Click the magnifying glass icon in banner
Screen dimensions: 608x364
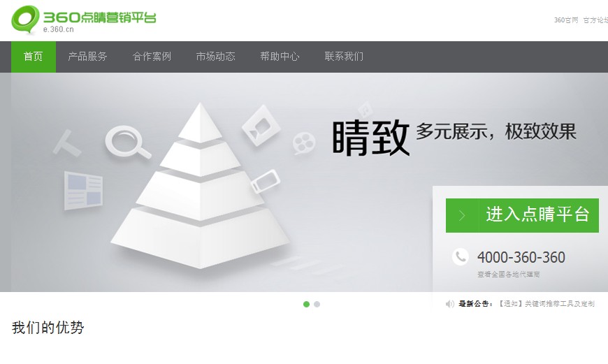128,142
